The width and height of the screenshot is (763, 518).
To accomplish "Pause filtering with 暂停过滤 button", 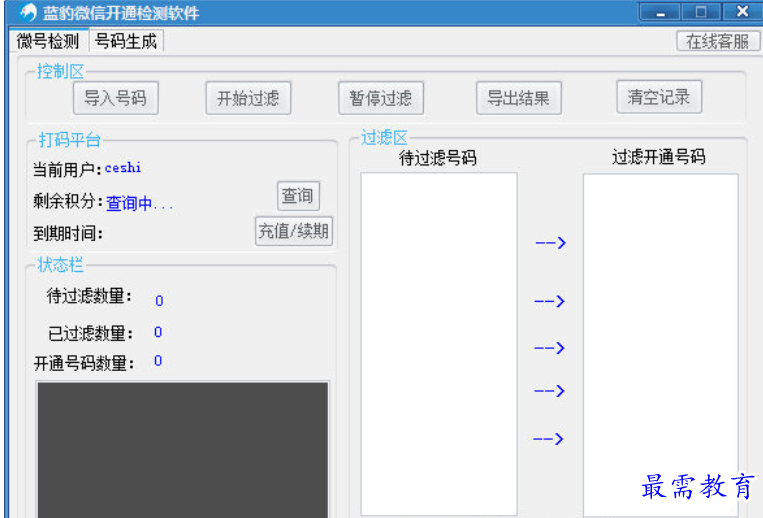I will 381,98.
